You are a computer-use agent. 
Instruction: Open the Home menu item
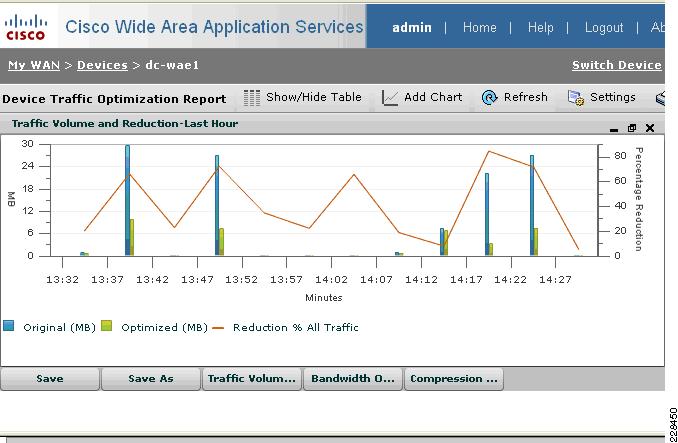click(x=480, y=28)
